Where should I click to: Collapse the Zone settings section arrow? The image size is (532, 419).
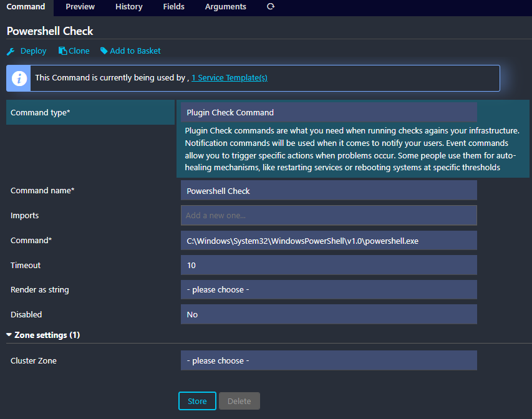[9, 335]
